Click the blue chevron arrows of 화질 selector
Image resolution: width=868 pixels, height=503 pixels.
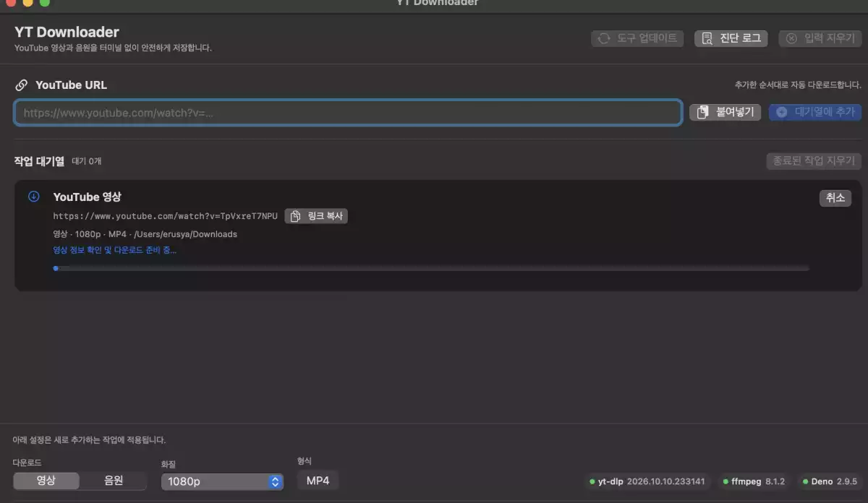coord(275,481)
